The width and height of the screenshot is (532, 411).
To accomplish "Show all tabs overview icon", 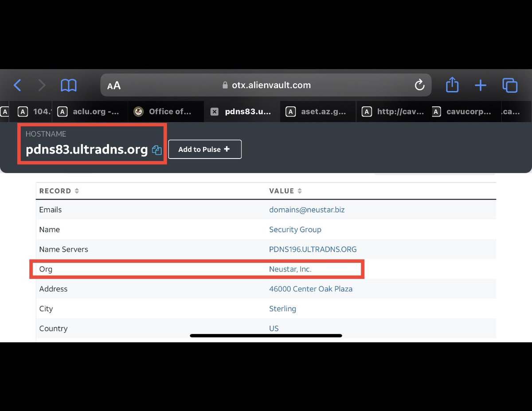I will point(510,85).
